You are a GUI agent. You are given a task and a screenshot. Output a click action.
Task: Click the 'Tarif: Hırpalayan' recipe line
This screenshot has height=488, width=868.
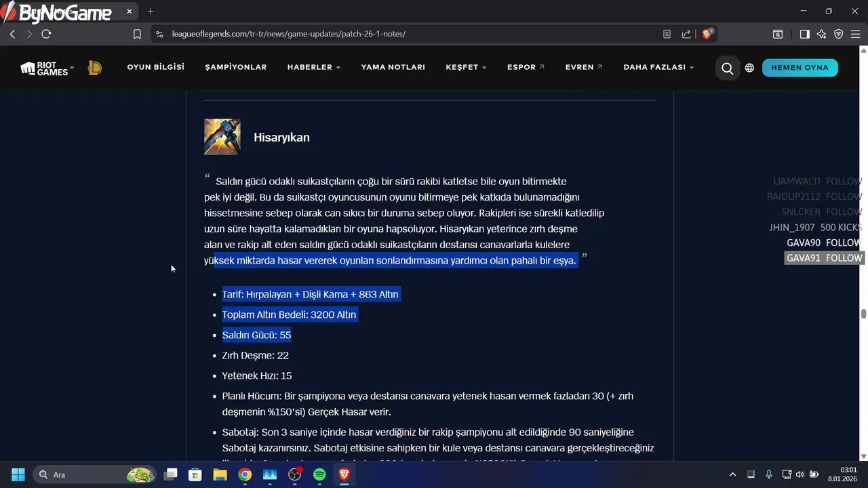coord(311,294)
